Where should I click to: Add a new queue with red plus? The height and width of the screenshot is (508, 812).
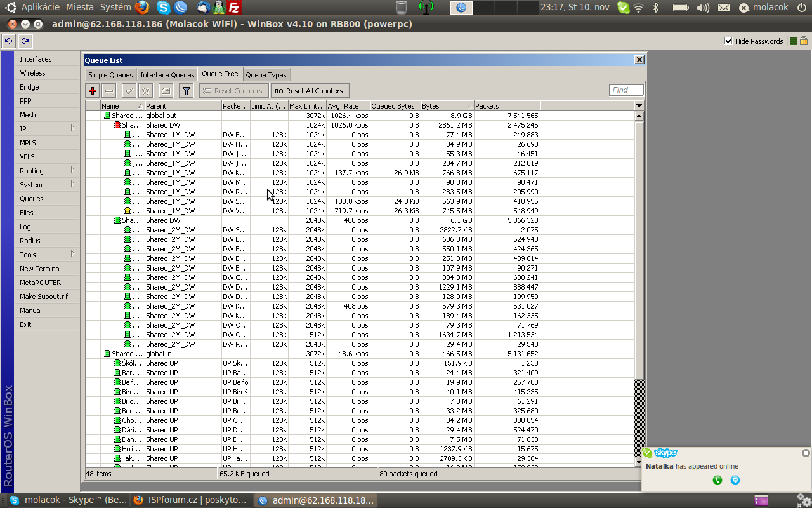coord(93,91)
